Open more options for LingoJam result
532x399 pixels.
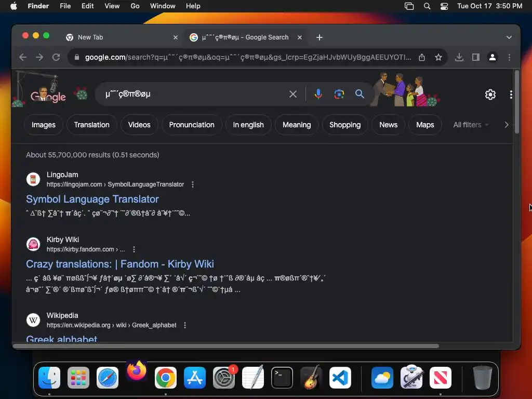pyautogui.click(x=193, y=184)
